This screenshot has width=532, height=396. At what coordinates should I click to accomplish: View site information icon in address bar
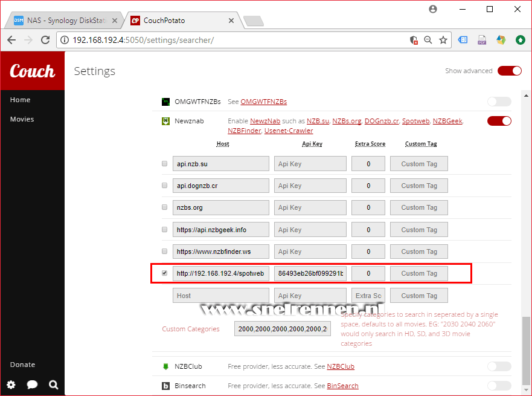pyautogui.click(x=65, y=40)
